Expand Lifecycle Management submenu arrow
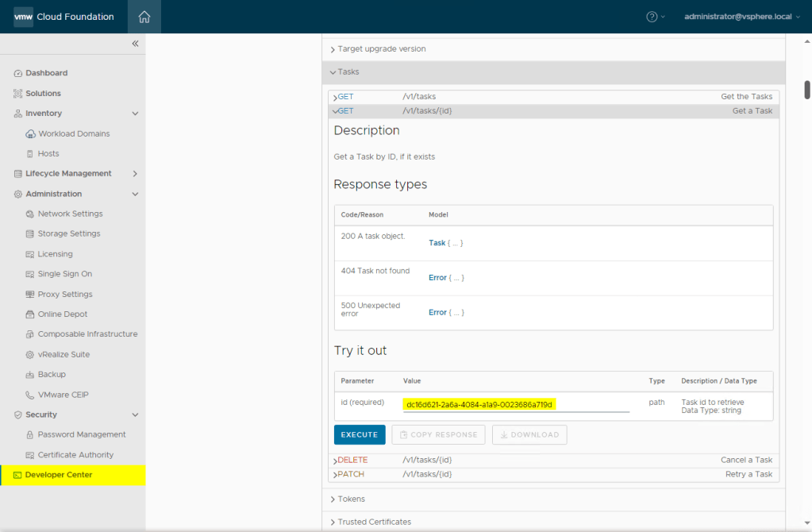 tap(135, 174)
